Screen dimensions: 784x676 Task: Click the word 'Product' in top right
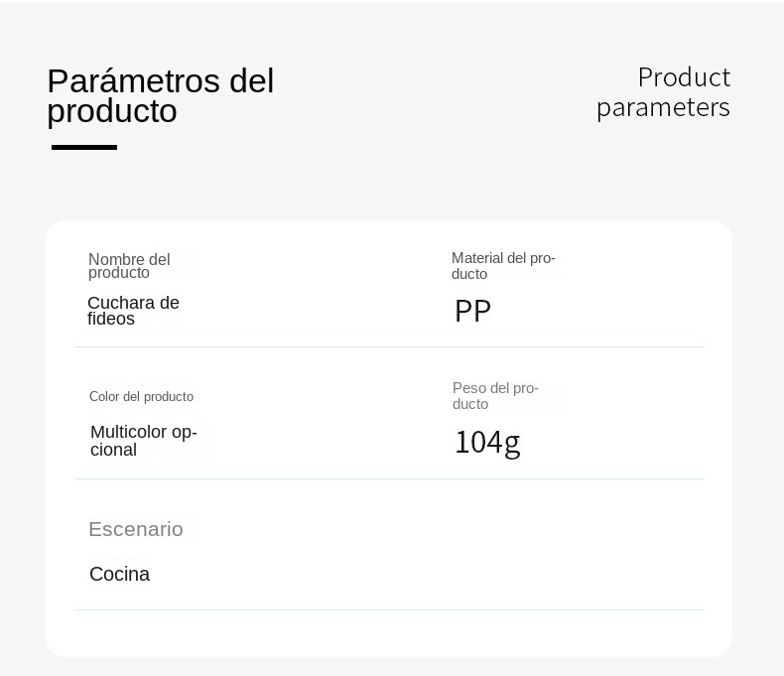click(684, 77)
